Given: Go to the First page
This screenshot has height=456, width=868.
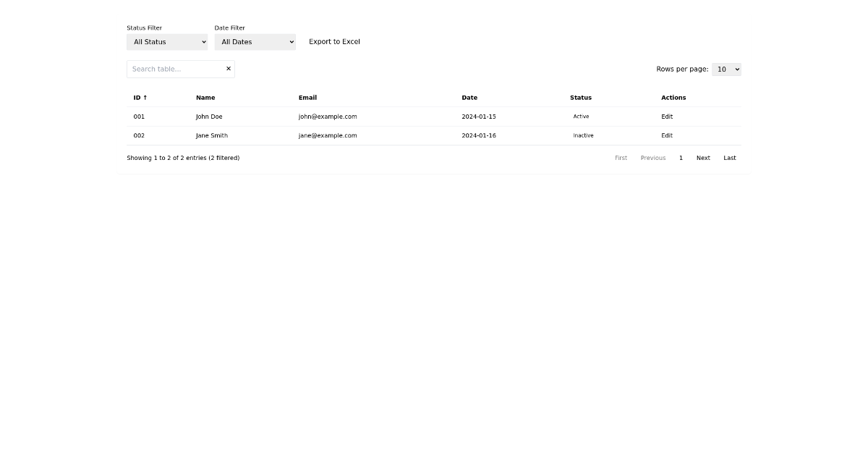Looking at the screenshot, I should pyautogui.click(x=621, y=157).
